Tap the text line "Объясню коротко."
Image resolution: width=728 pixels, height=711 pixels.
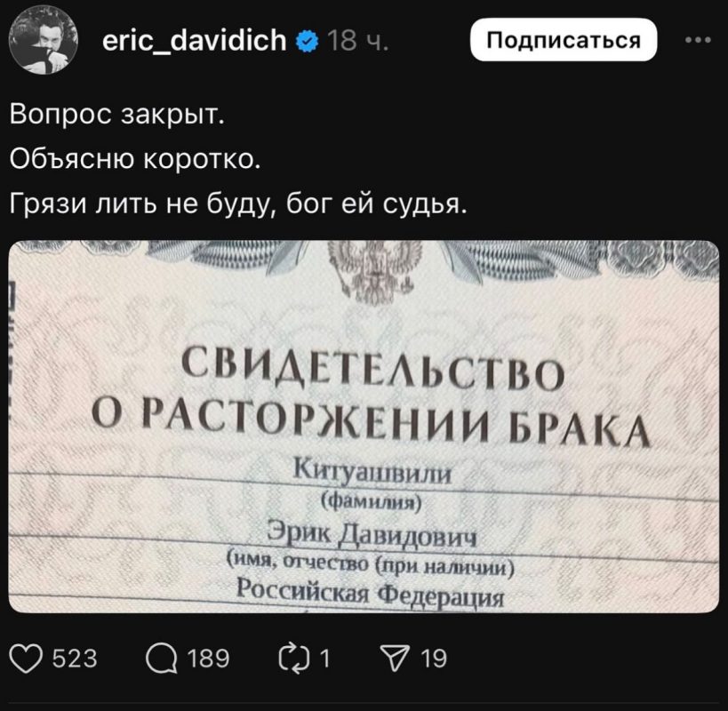135,159
